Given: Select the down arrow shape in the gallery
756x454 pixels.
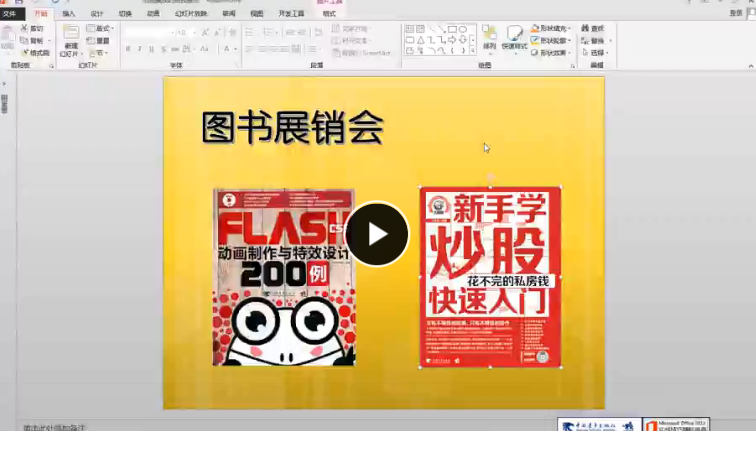Looking at the screenshot, I should point(462,40).
